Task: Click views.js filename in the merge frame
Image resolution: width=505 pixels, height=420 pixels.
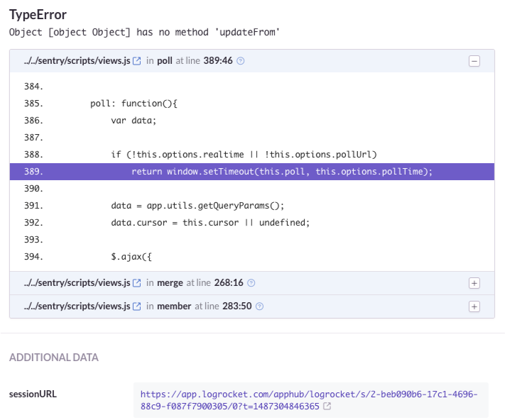Action: (x=77, y=283)
